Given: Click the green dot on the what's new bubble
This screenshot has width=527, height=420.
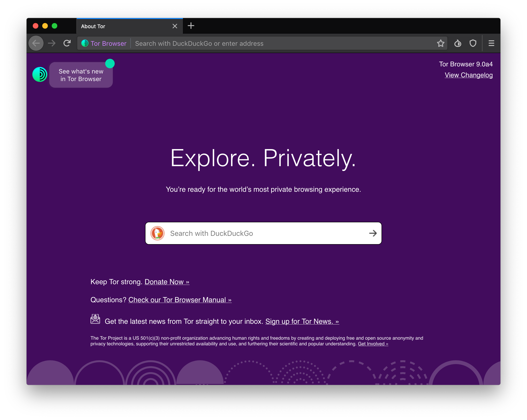Looking at the screenshot, I should (x=110, y=64).
